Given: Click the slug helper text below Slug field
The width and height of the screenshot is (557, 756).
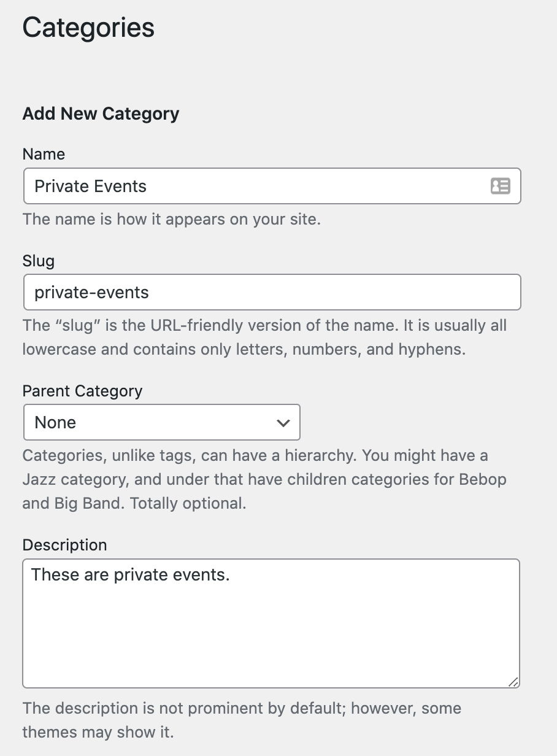Looking at the screenshot, I should [264, 336].
